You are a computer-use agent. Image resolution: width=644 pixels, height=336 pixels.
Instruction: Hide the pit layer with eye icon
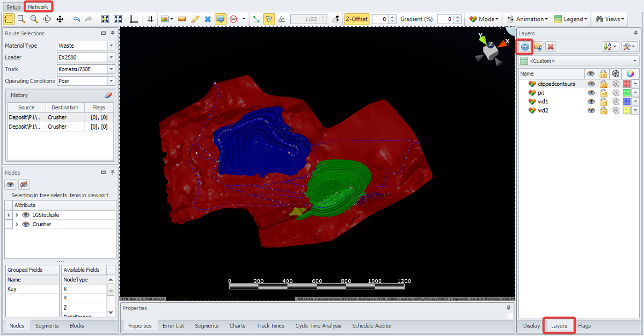pyautogui.click(x=591, y=93)
